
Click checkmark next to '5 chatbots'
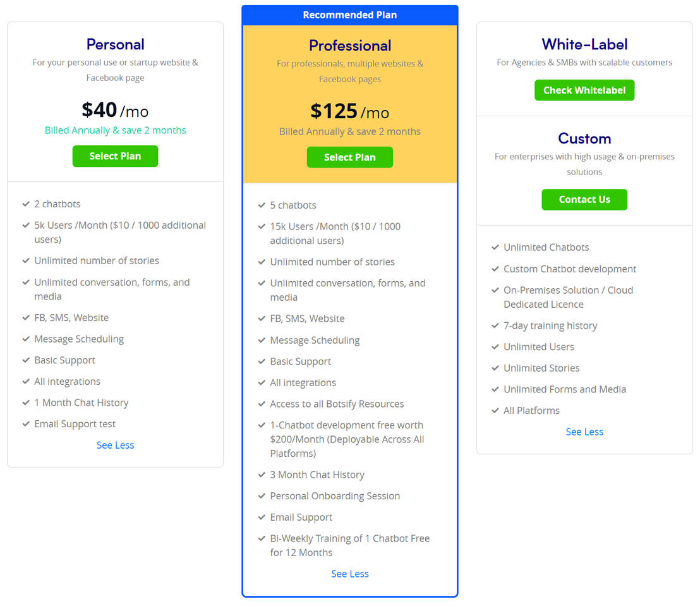pos(262,205)
